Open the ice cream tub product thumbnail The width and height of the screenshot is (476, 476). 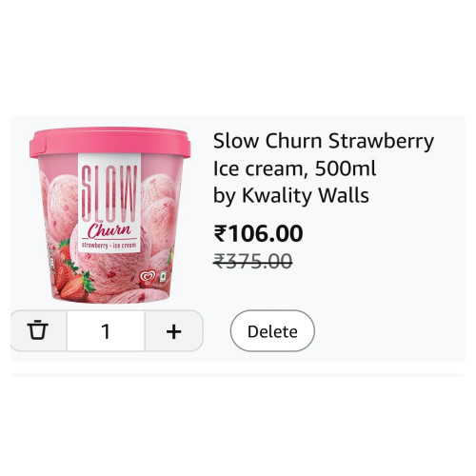click(110, 215)
